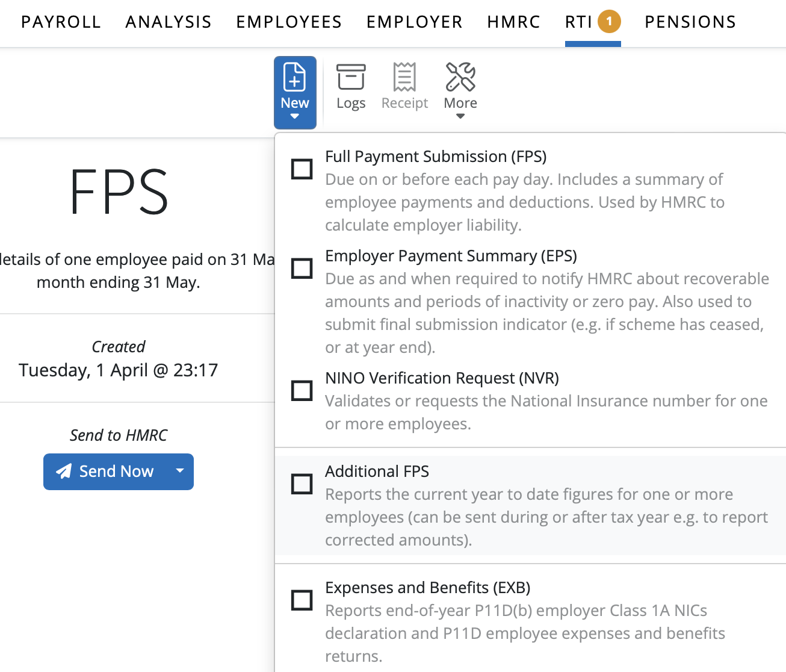The image size is (786, 672).
Task: Click the Receipt icon
Action: click(x=404, y=77)
